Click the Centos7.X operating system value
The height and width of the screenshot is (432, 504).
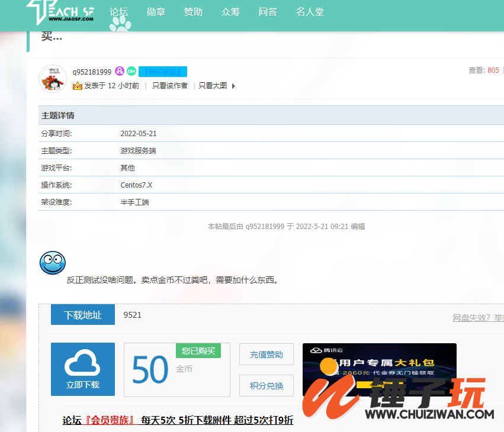pyautogui.click(x=136, y=185)
